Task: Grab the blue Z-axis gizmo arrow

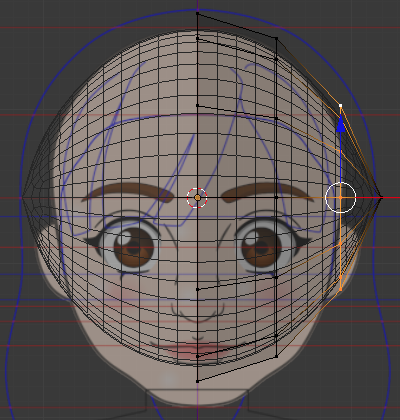Action: coord(340,124)
